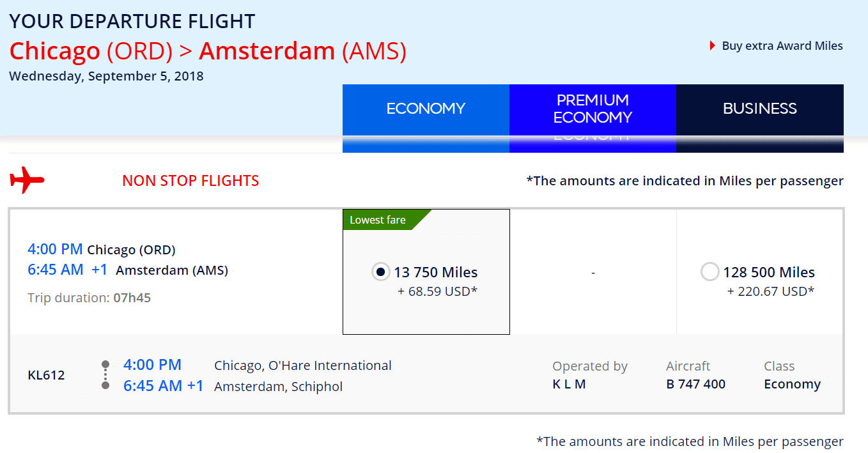Open the Premium Economy fare tab
Viewport: 868px width, 453px height.
[593, 109]
